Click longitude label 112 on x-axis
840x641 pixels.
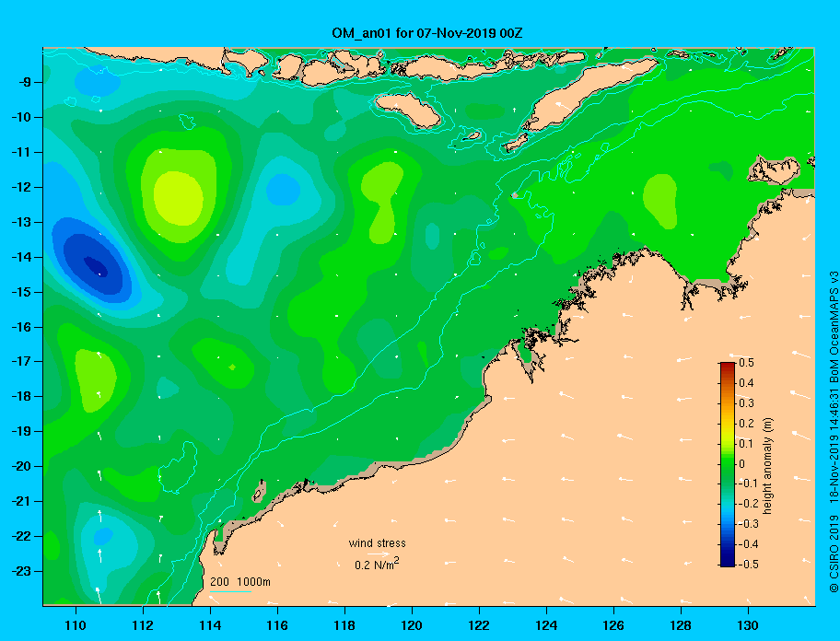(x=143, y=625)
